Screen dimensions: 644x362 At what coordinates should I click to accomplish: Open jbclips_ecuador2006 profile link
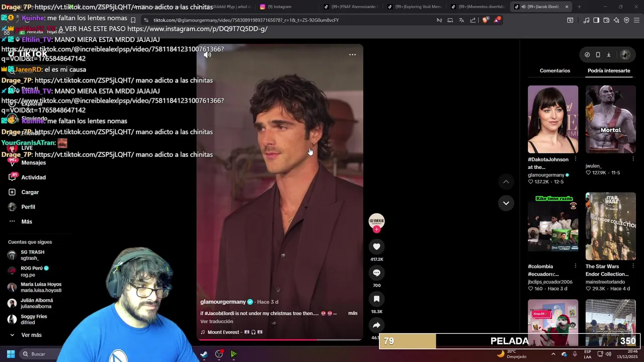pos(550,282)
